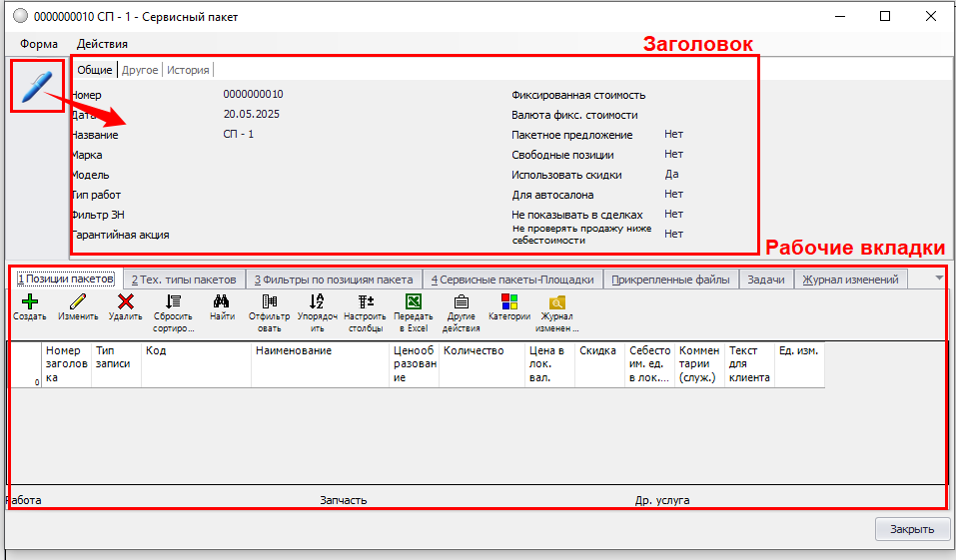This screenshot has width=956, height=560.
Task: Open Настроить столбцы column settings
Action: pyautogui.click(x=365, y=301)
